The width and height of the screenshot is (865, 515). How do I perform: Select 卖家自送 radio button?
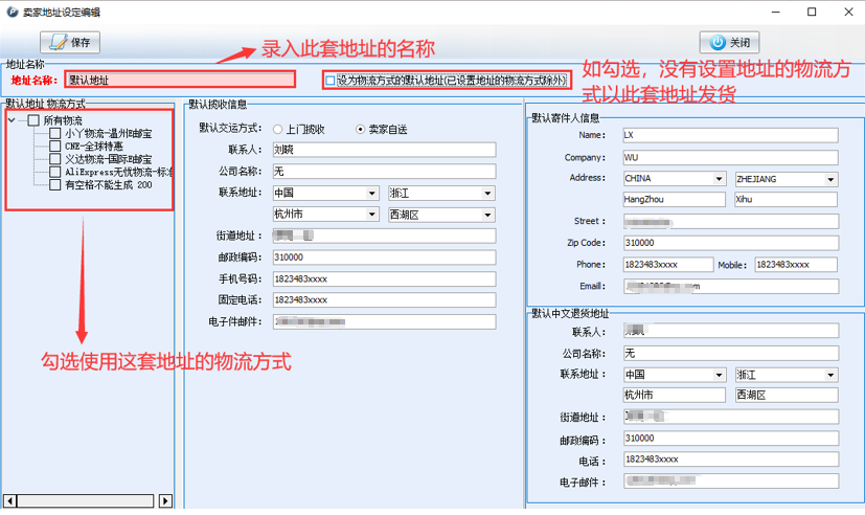(360, 130)
